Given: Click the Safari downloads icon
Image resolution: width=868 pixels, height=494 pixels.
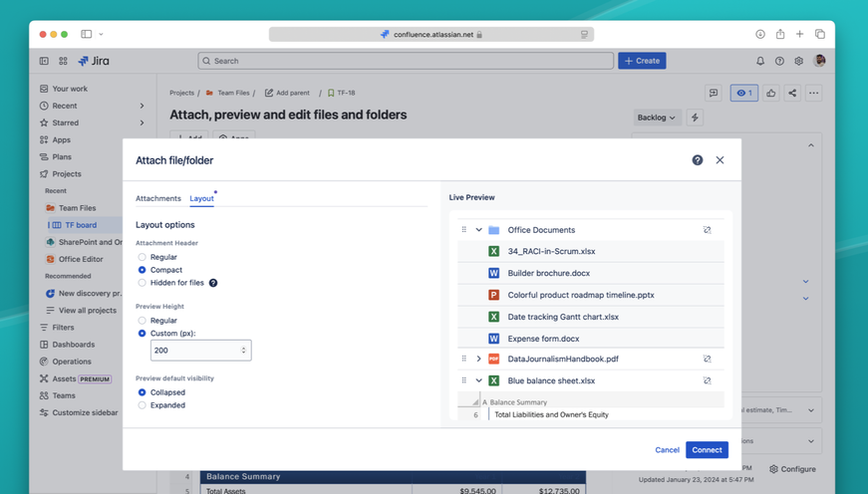Looking at the screenshot, I should click(x=760, y=34).
